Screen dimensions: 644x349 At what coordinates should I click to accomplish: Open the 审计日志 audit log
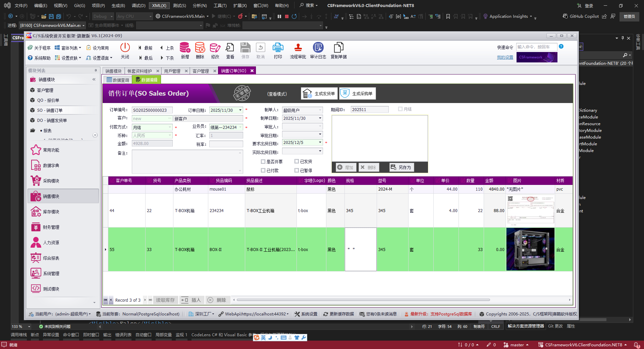point(318,50)
